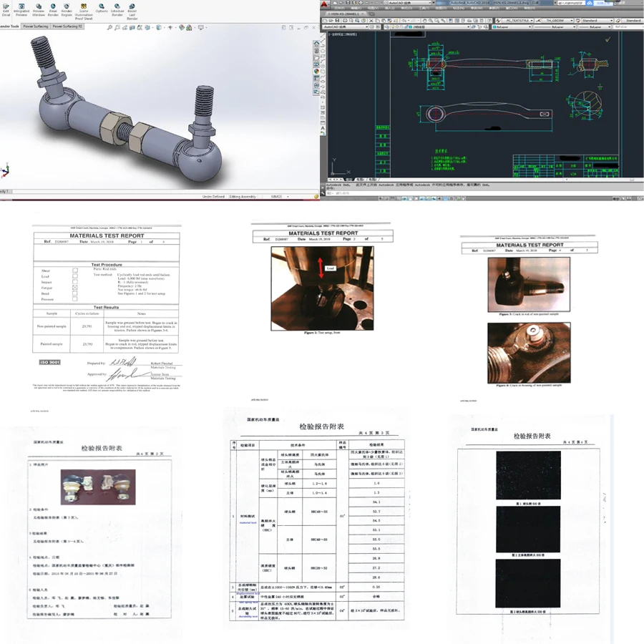Screen dimensions: 644x644
Task: Check the Shear checkbox in Test Procedure
Action: 75,270
